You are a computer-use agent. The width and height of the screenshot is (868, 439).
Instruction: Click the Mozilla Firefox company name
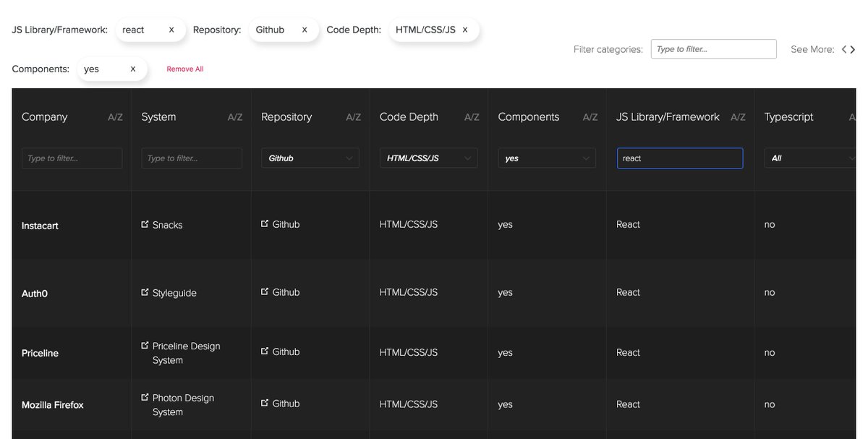coord(53,405)
